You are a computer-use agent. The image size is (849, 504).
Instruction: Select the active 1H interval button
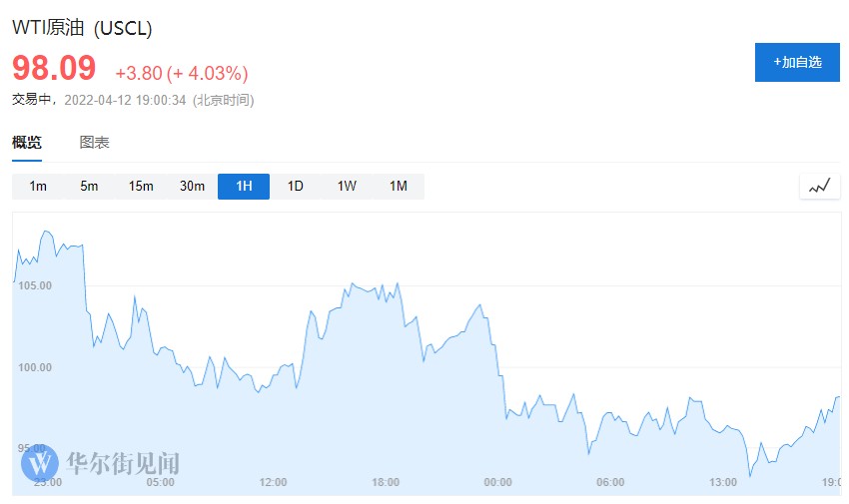244,187
